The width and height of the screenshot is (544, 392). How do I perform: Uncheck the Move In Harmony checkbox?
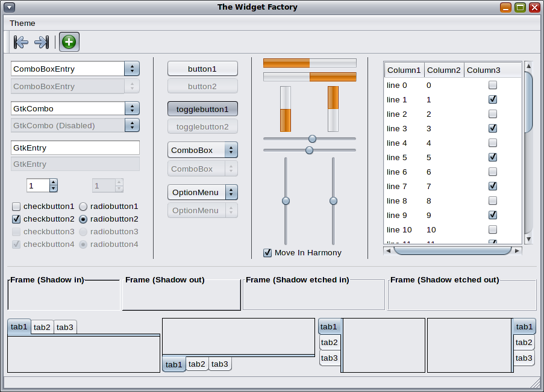point(267,253)
